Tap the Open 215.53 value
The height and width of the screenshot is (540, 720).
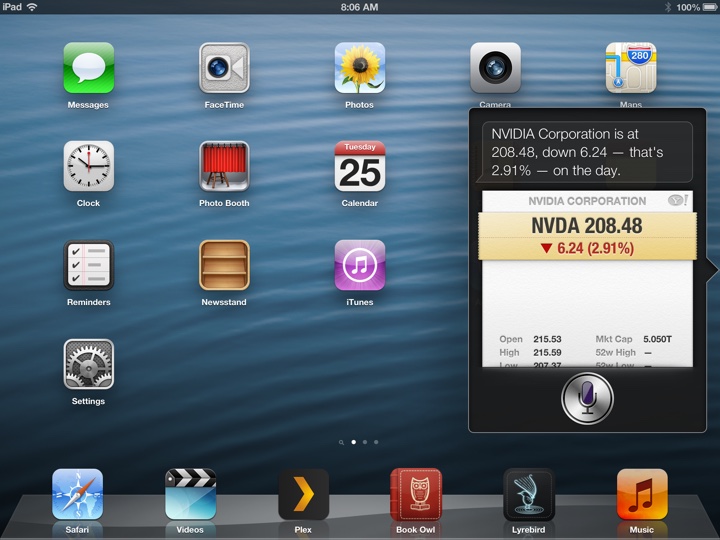[547, 339]
